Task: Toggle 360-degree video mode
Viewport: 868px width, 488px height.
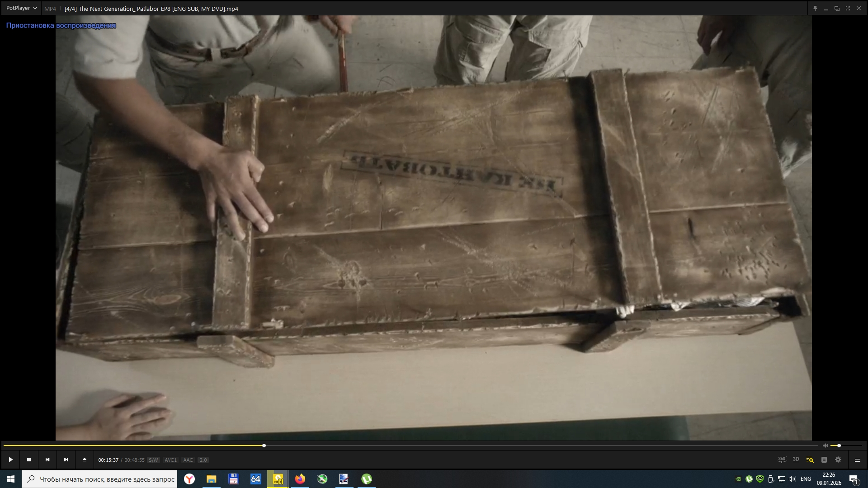Action: tap(782, 460)
